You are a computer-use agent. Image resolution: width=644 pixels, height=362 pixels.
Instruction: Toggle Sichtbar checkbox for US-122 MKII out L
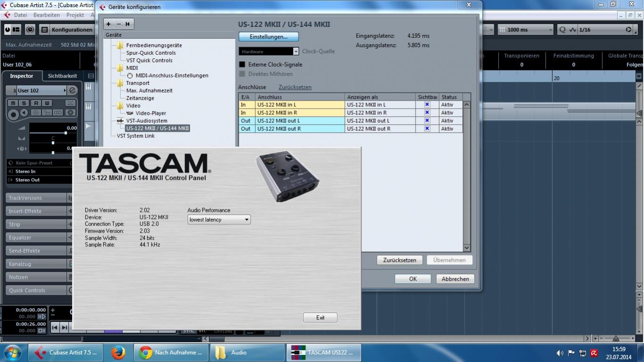(x=427, y=121)
